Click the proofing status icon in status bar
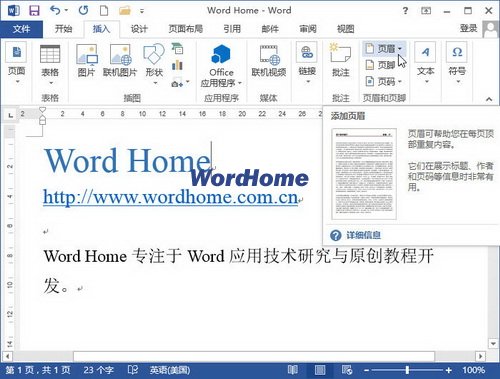The image size is (500, 379). 132,370
